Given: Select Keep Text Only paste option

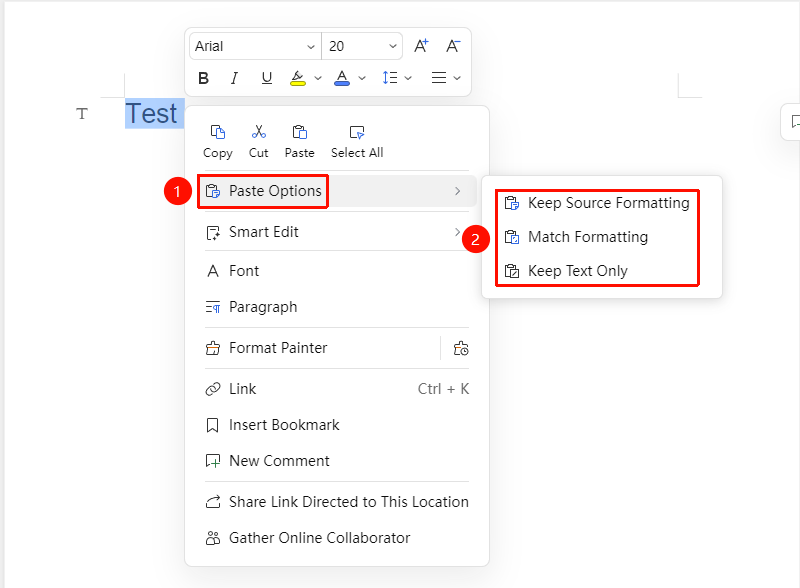Looking at the screenshot, I should pyautogui.click(x=602, y=271).
